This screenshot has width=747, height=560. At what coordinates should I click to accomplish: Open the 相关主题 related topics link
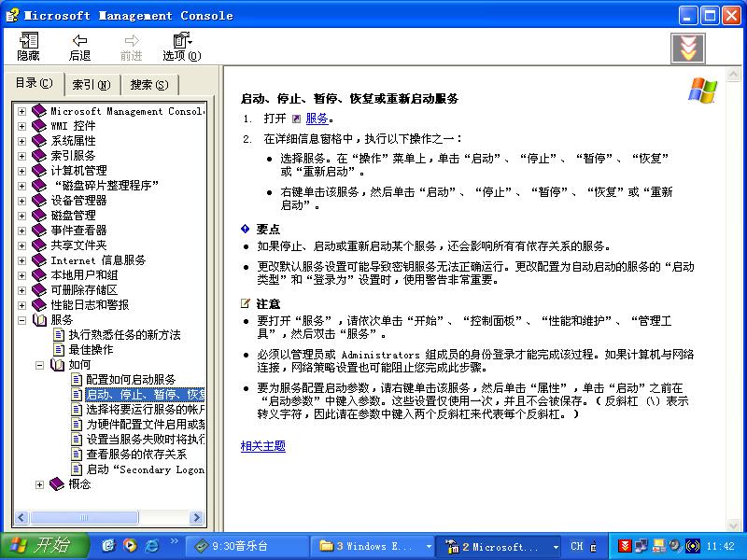tap(263, 446)
